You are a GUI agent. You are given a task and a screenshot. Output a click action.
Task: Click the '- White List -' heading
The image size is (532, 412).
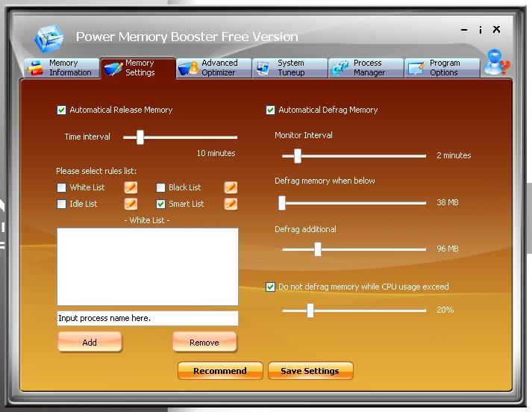coord(147,220)
